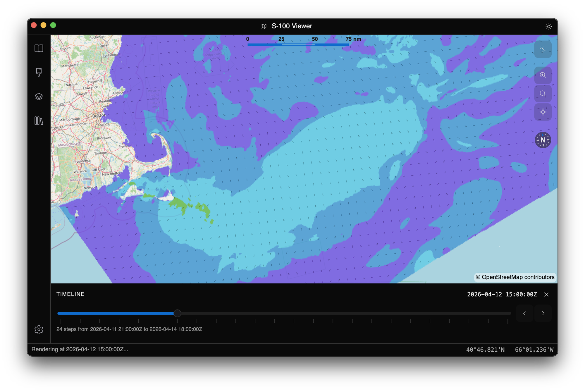Click the last timeline tick mark
The image size is (585, 392).
click(x=508, y=321)
